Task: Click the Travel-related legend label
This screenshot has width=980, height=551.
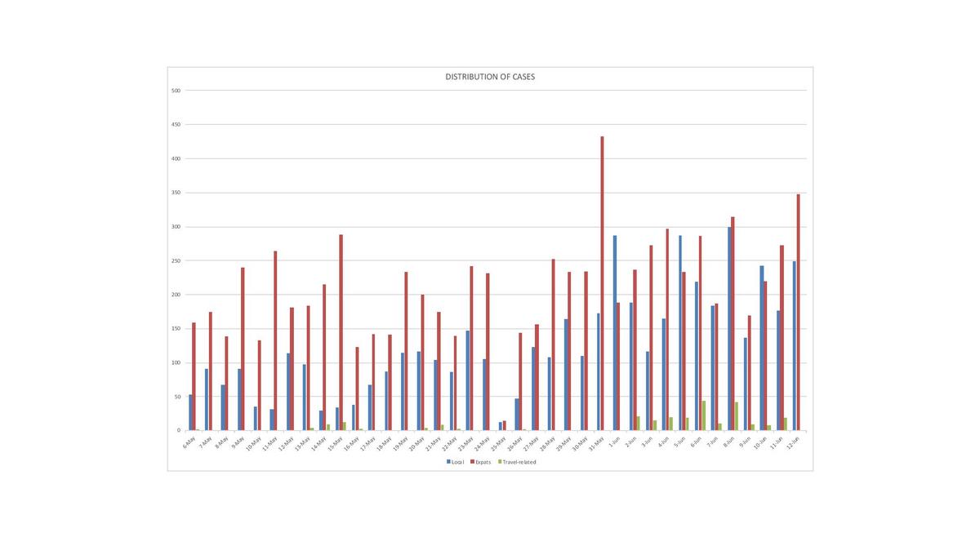Action: point(519,462)
